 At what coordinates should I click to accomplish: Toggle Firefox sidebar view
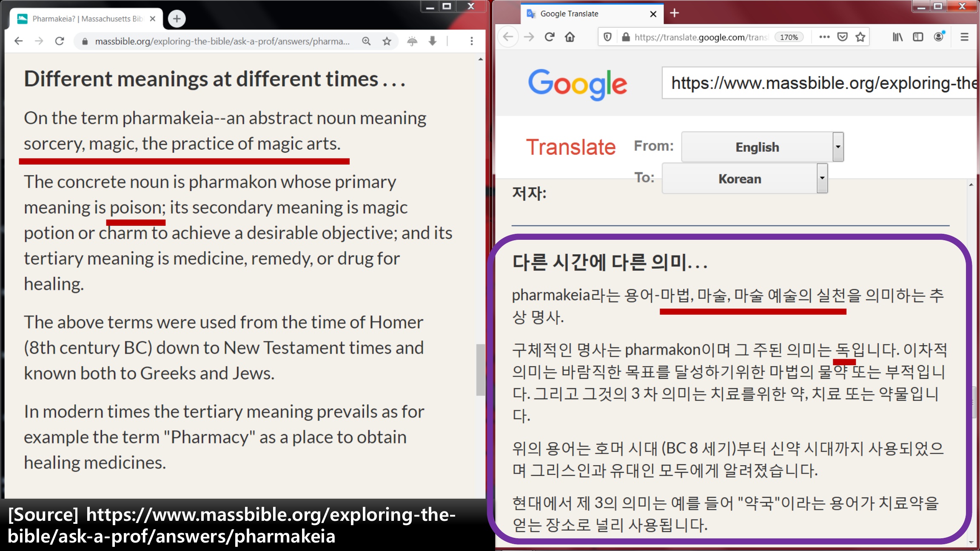[x=918, y=37]
